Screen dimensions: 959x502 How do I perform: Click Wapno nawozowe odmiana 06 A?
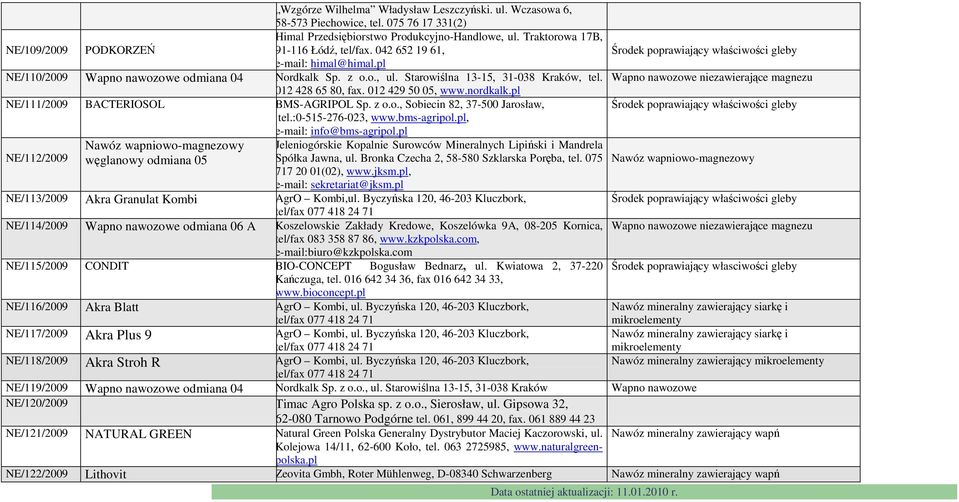point(170,227)
